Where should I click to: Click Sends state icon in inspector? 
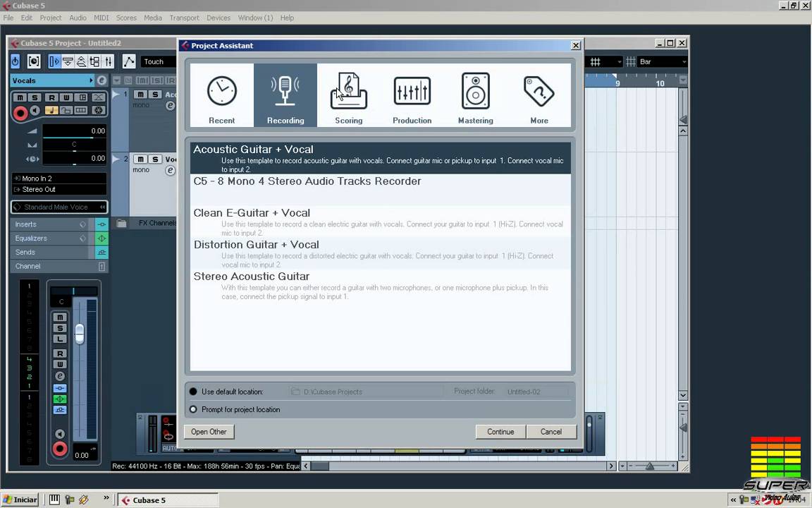click(x=101, y=253)
